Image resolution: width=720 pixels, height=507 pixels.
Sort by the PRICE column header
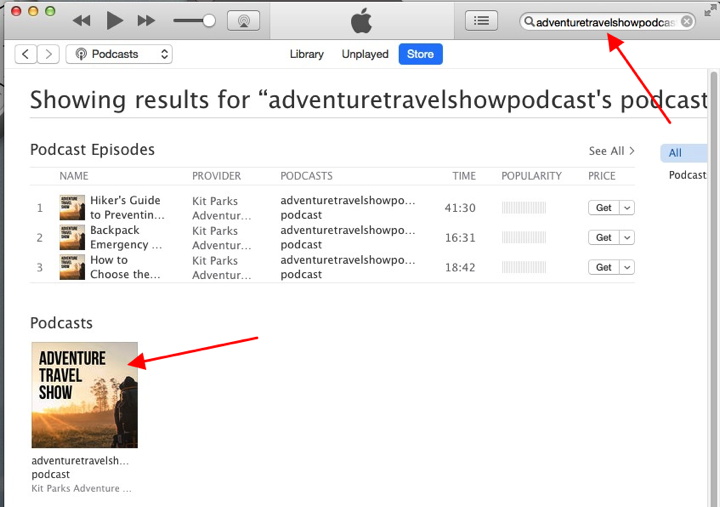[x=602, y=176]
